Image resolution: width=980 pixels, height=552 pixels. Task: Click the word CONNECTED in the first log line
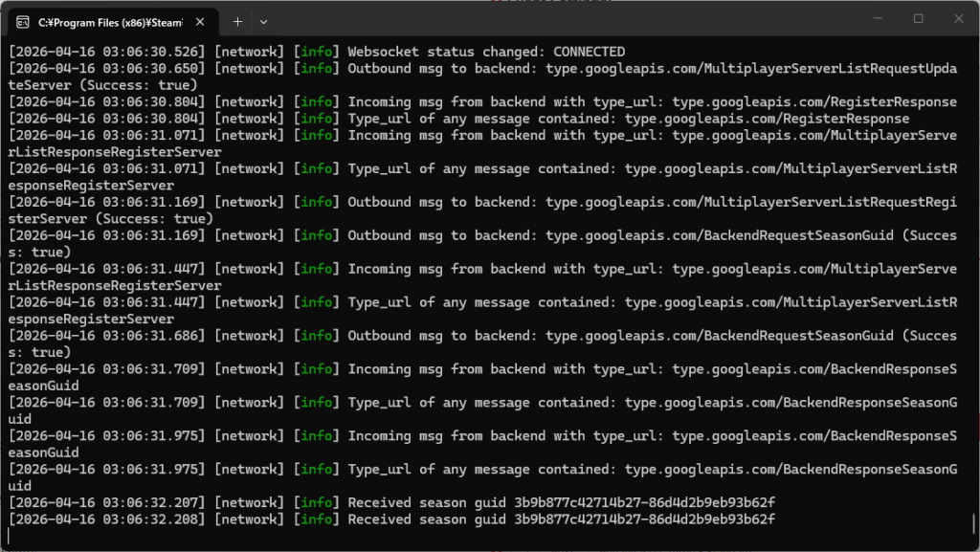589,52
